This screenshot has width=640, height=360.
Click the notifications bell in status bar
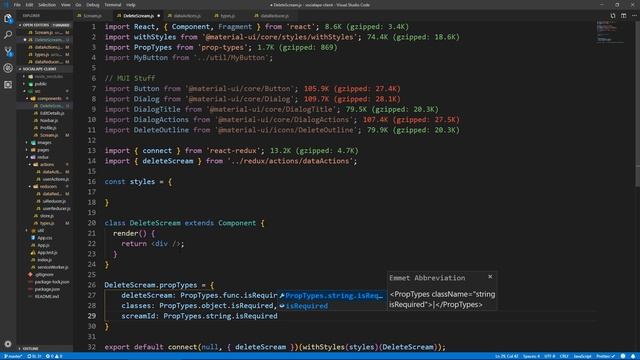point(633,356)
